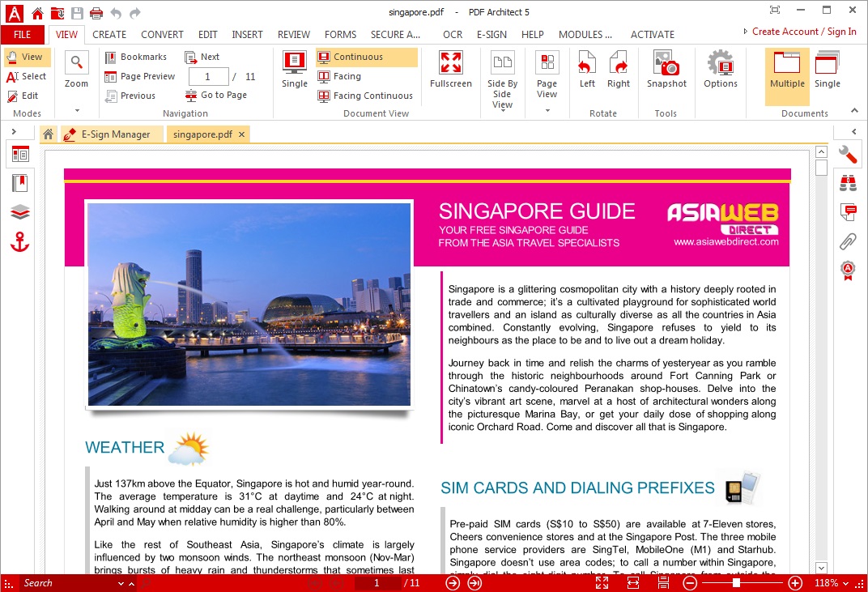
Task: Enter Fullscreen mode
Action: tap(451, 69)
